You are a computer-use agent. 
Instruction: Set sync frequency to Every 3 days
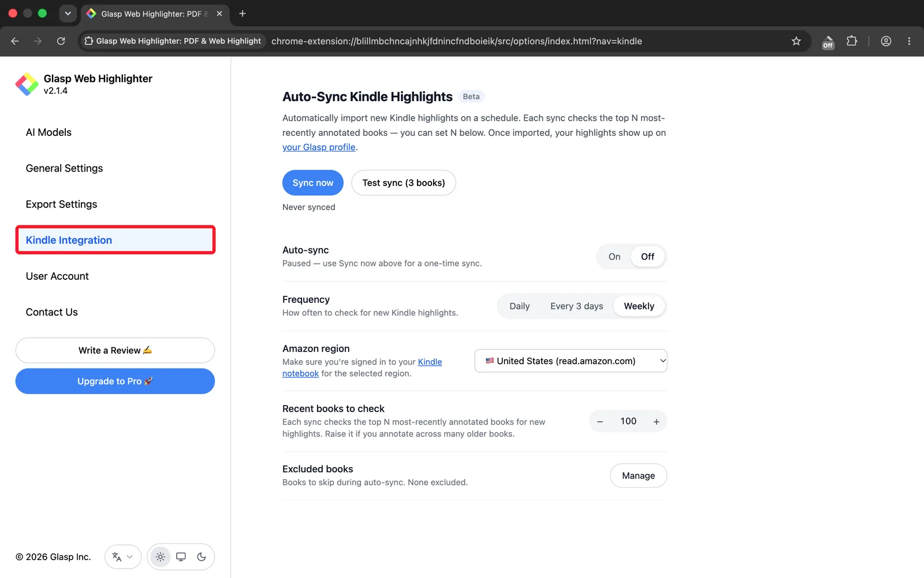coord(577,306)
